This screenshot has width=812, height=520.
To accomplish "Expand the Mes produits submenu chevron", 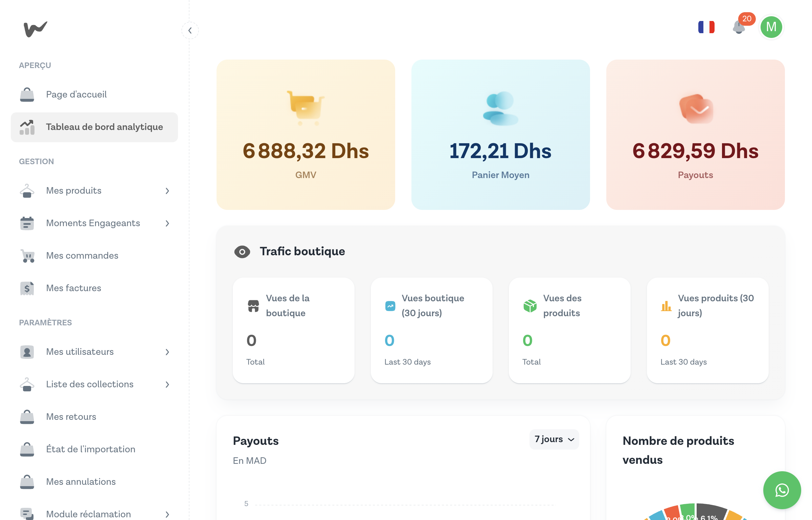I will (x=167, y=191).
